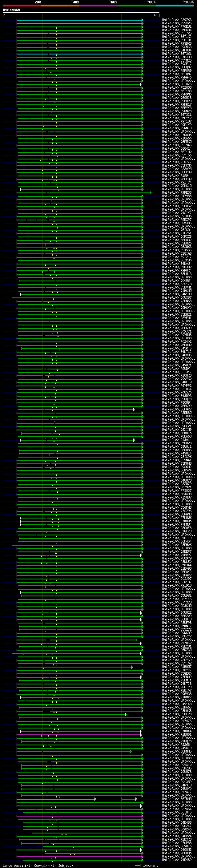Open hit UniRef100_Q5I7K5
The image size is (197, 868).
[177, 33]
